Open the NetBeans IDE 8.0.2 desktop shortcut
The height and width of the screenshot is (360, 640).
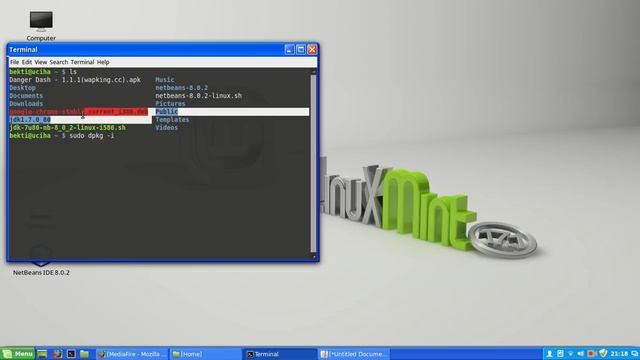pos(41,261)
